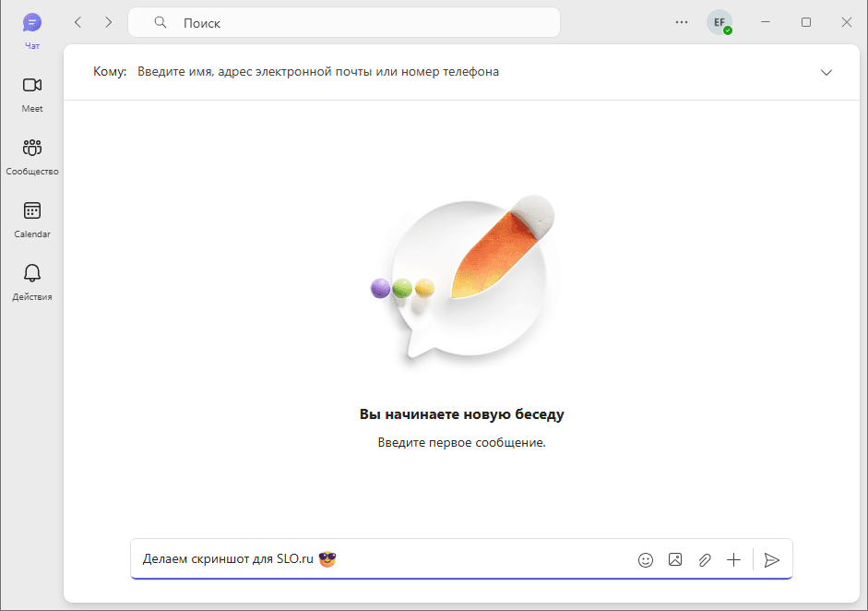This screenshot has height=611, width=868.
Task: Open the Сообщество communities section
Action: tap(32, 156)
